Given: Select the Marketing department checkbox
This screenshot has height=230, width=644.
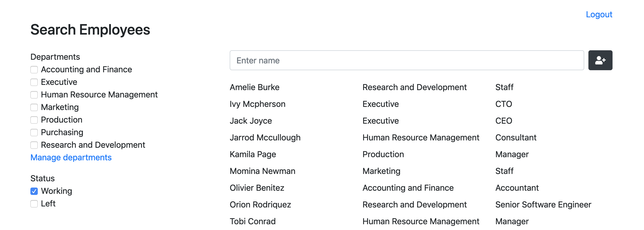Looking at the screenshot, I should 34,107.
